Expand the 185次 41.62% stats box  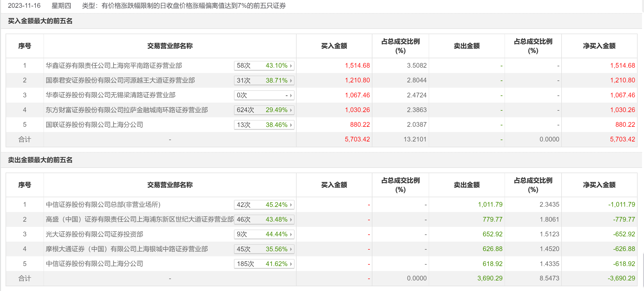tap(264, 264)
